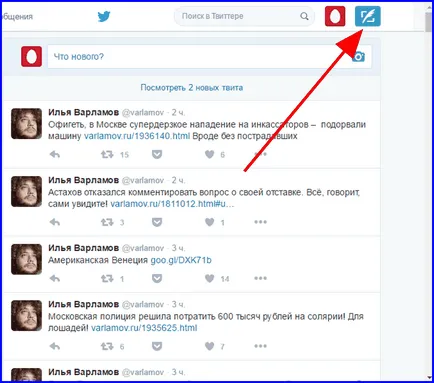The image size is (434, 383).
Task: Click 3 ч. timestamp on Московская полиция tweet
Action: tap(178, 305)
